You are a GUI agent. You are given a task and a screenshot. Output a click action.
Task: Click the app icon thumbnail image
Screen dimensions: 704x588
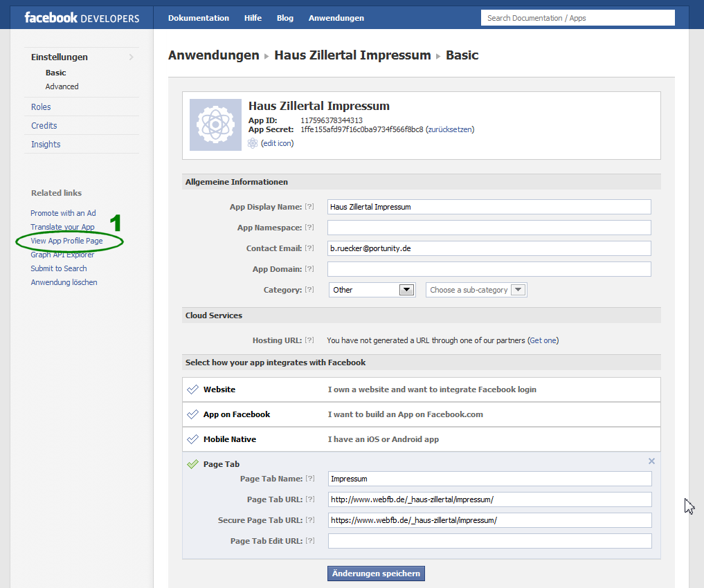[215, 125]
